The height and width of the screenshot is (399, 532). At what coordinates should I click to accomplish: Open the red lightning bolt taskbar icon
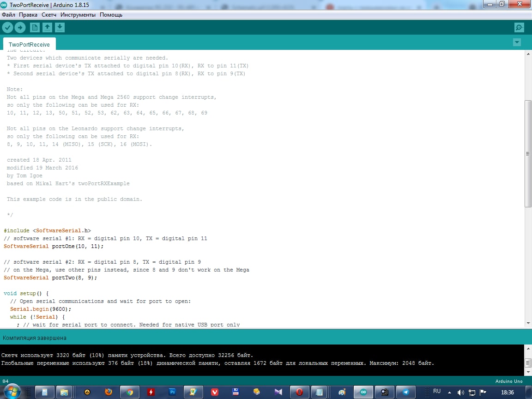click(151, 392)
